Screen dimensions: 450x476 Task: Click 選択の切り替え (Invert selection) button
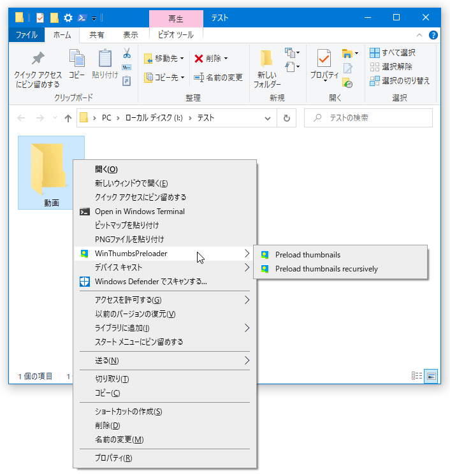click(400, 81)
